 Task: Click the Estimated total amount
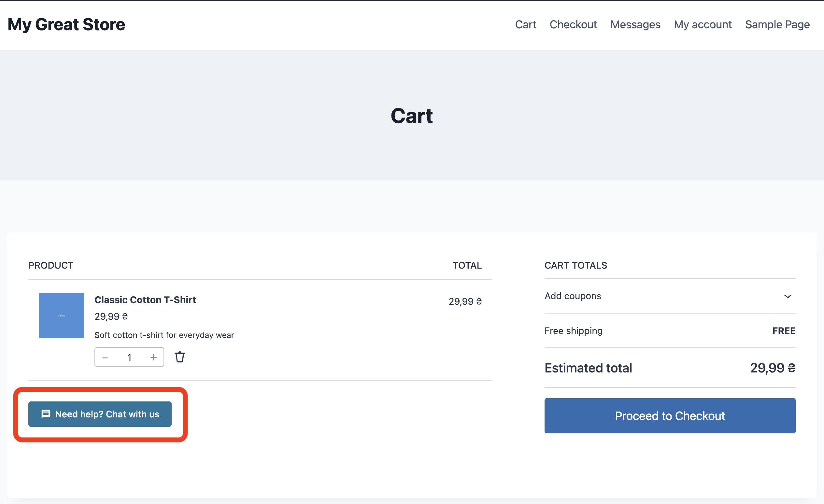coord(773,368)
